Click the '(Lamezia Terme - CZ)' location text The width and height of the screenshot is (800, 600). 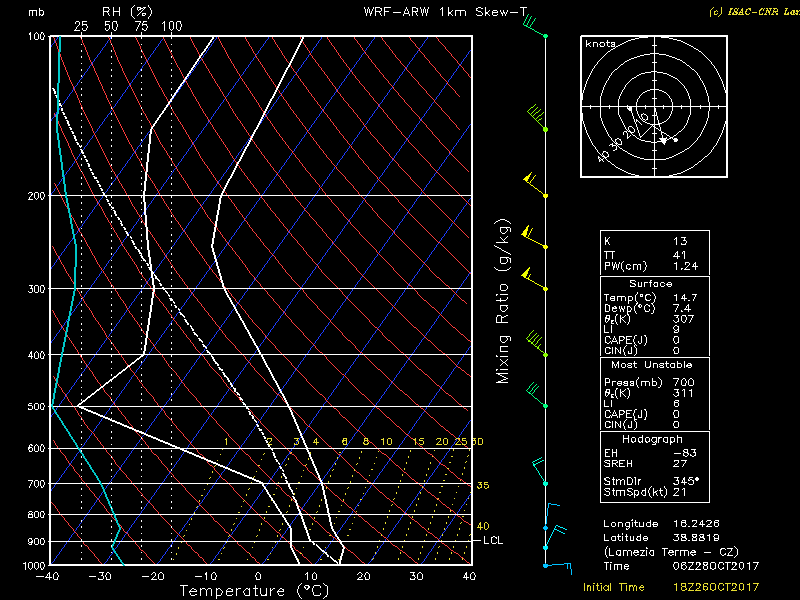(x=671, y=553)
